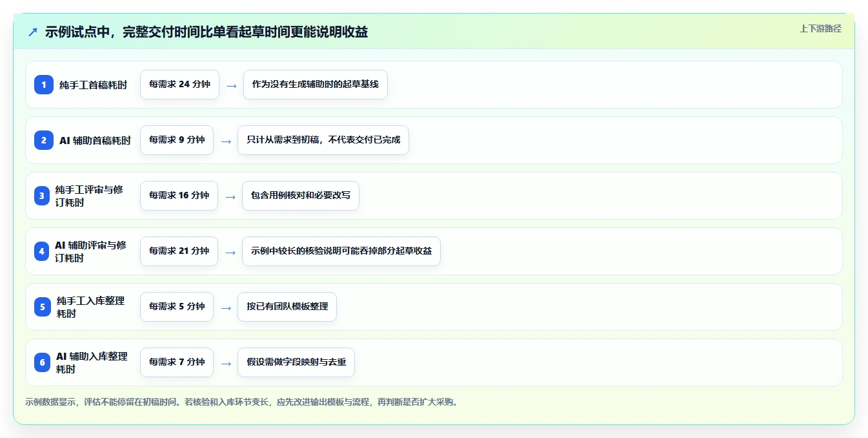868x438 pixels.
Task: Click the '每需求 7 分钟' value pill
Action: tap(177, 362)
